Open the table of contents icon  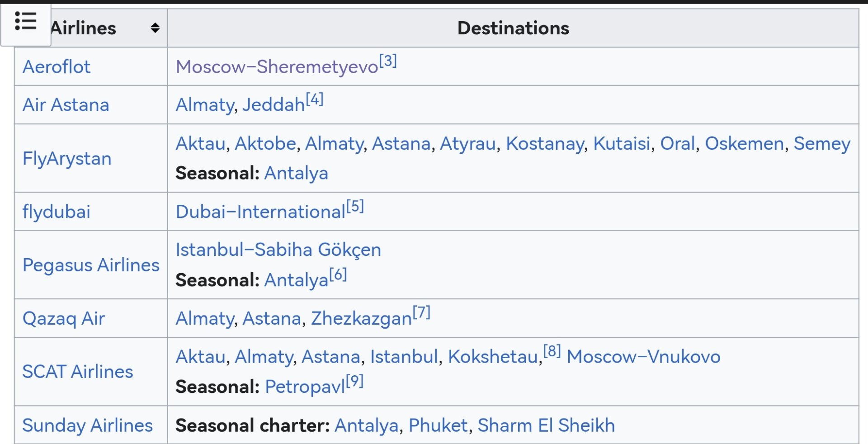[25, 22]
